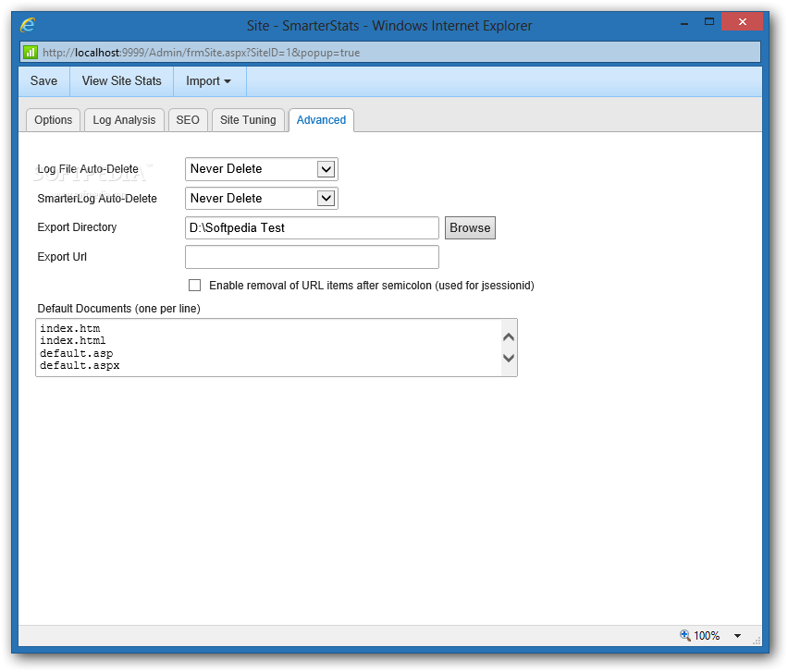Click the Default Documents (one per line) label
This screenshot has width=788, height=672.
point(118,309)
